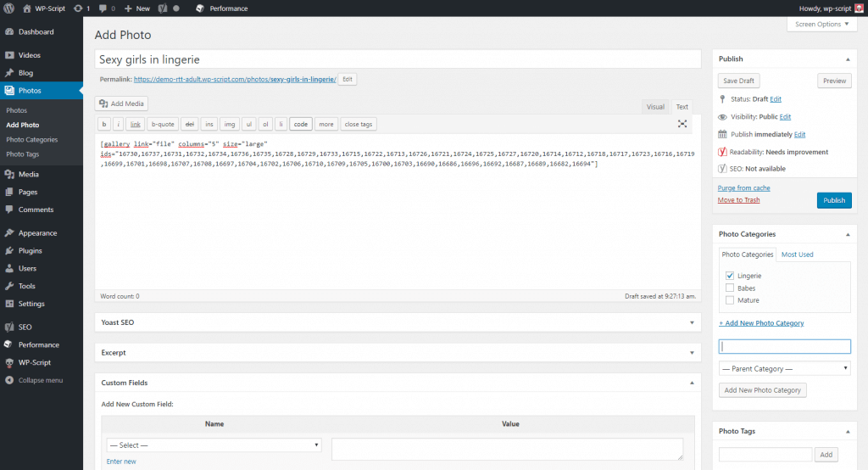
Task: Open the custom field name Select dropdown
Action: 214,445
